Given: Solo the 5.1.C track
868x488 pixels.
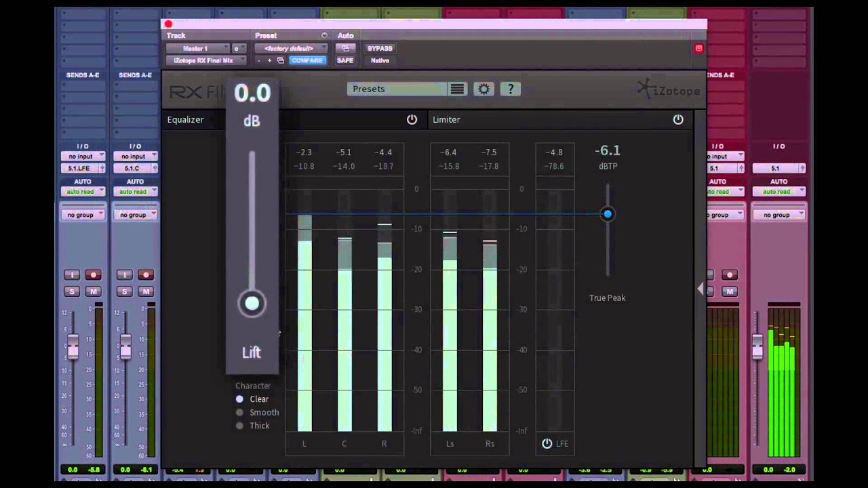Looking at the screenshot, I should [x=124, y=291].
